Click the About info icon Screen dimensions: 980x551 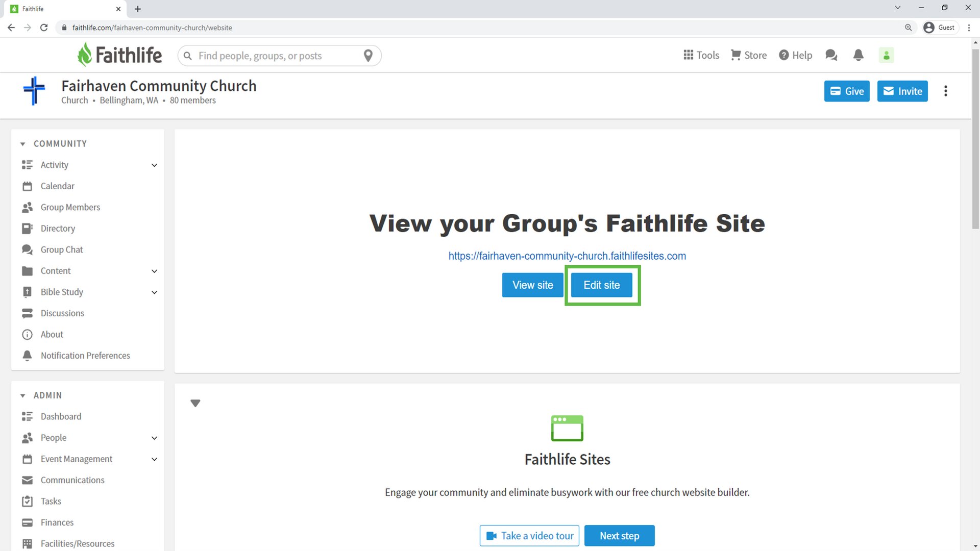[27, 334]
